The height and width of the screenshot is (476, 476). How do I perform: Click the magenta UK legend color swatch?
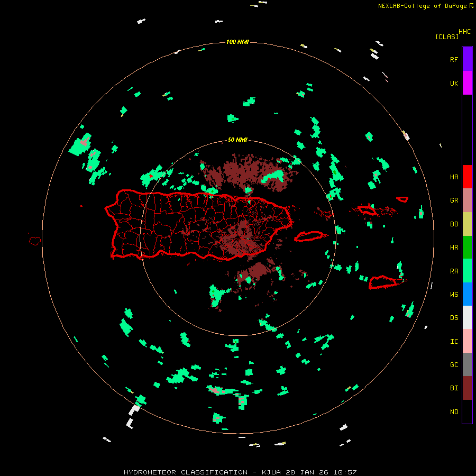tap(467, 83)
